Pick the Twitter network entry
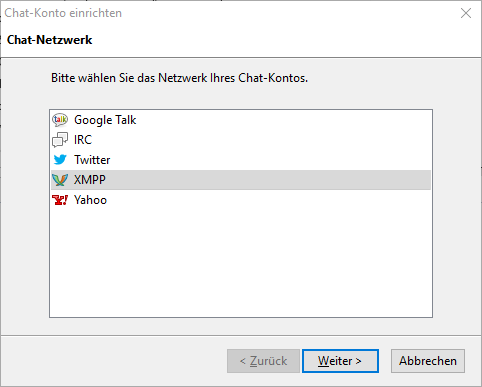 click(241, 160)
